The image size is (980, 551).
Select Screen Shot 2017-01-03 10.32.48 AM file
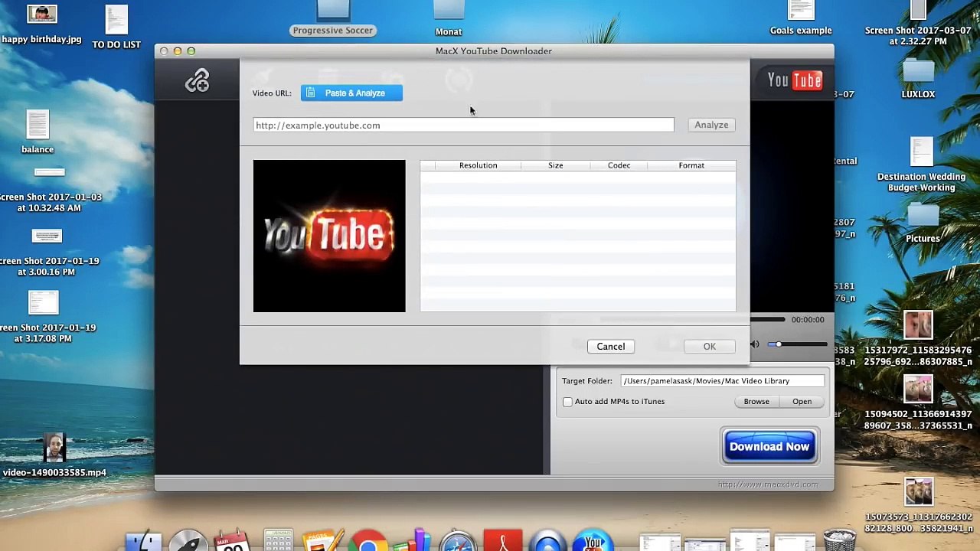coord(49,190)
